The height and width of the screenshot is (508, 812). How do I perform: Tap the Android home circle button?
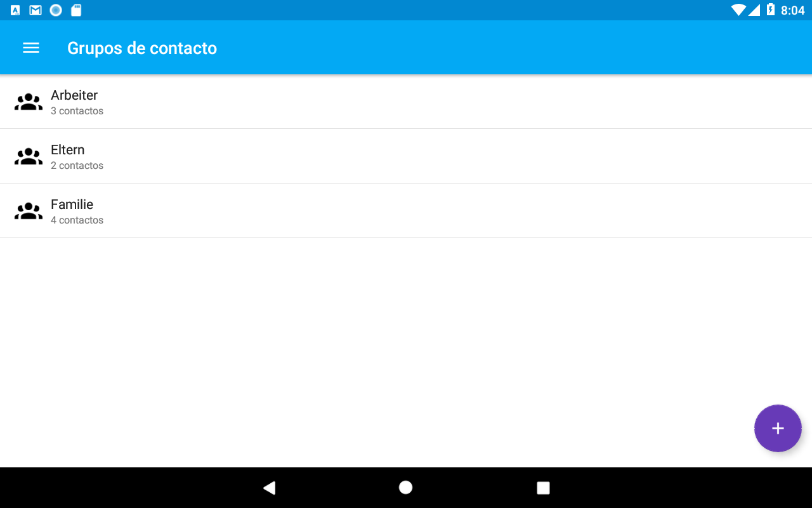406,487
